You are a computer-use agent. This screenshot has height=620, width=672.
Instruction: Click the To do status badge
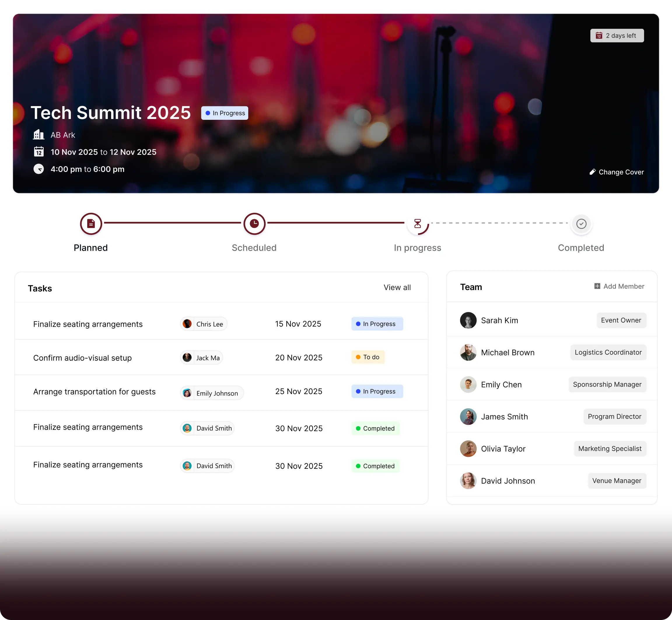pos(368,357)
